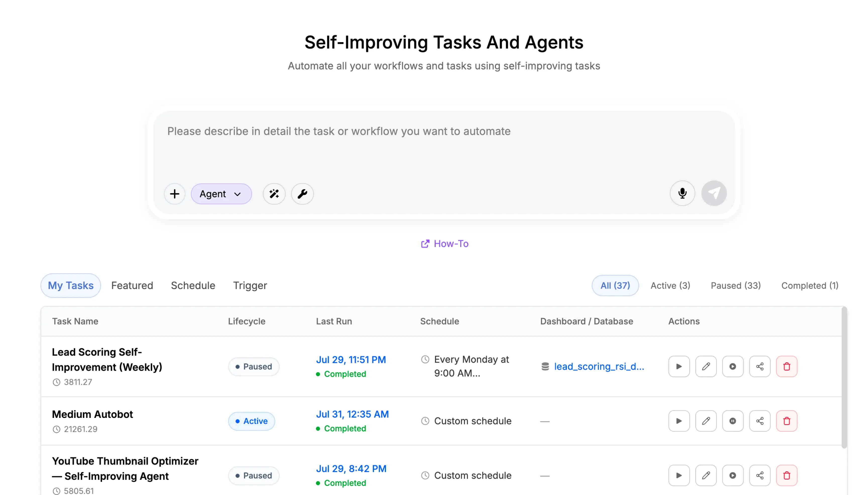Click 'Custom schedule' in the Medium Autobot row
Screen dimensions: 868x495
tap(472, 421)
